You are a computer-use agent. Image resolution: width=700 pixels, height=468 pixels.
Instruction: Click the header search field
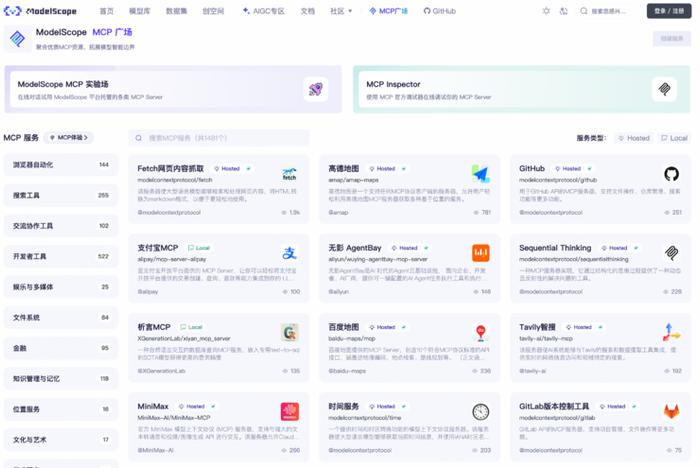point(605,11)
